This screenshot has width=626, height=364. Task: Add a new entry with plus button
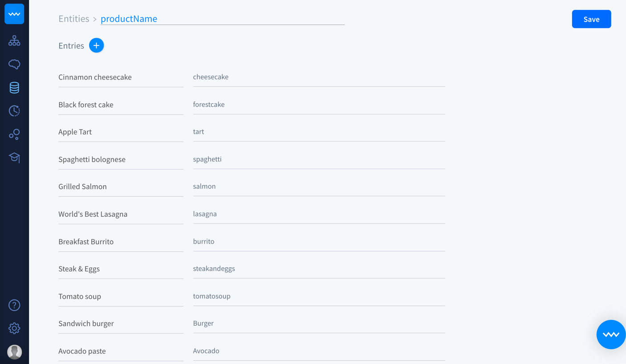coord(96,45)
